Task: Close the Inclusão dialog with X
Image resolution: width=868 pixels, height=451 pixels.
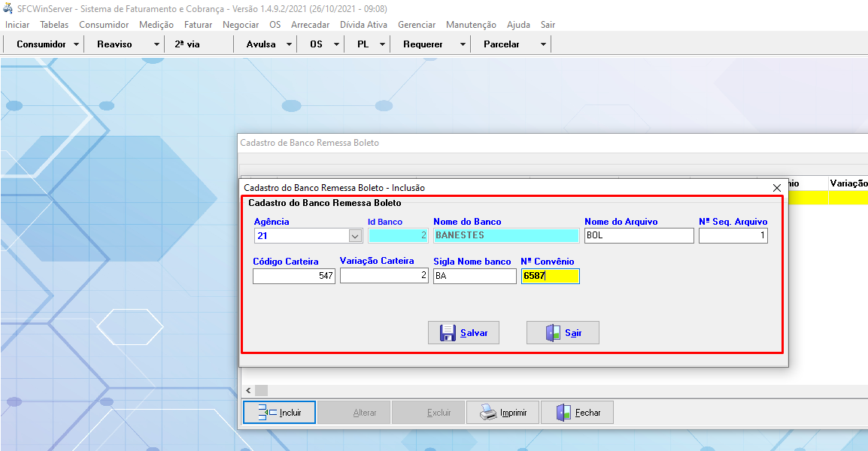Action: 777,188
